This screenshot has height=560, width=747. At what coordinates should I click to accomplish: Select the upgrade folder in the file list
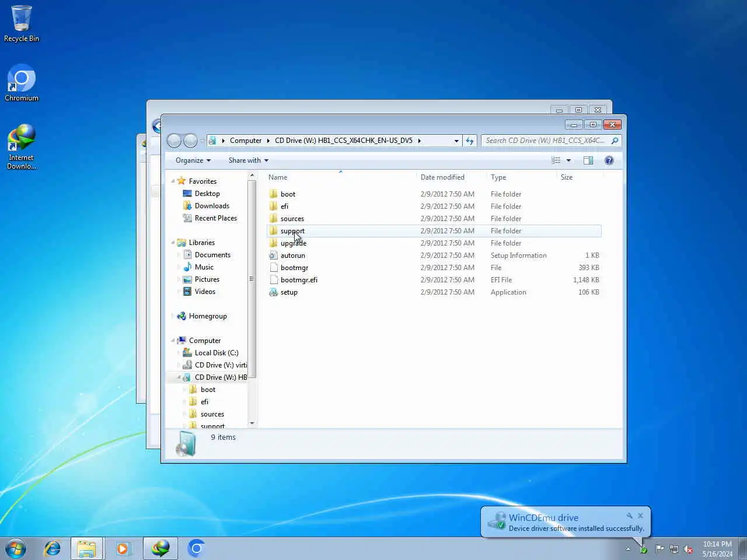click(293, 243)
